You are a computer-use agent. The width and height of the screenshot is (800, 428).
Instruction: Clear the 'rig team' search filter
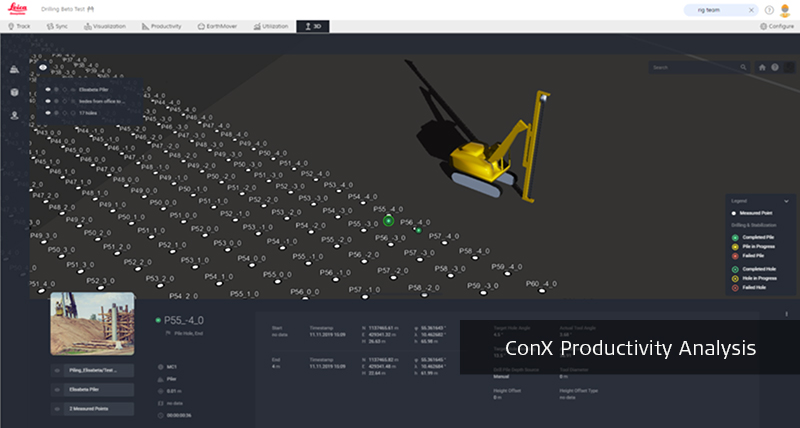tap(752, 9)
